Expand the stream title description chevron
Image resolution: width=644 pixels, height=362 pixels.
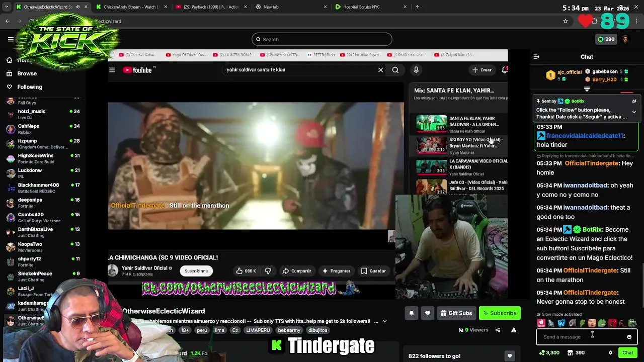coord(384,321)
